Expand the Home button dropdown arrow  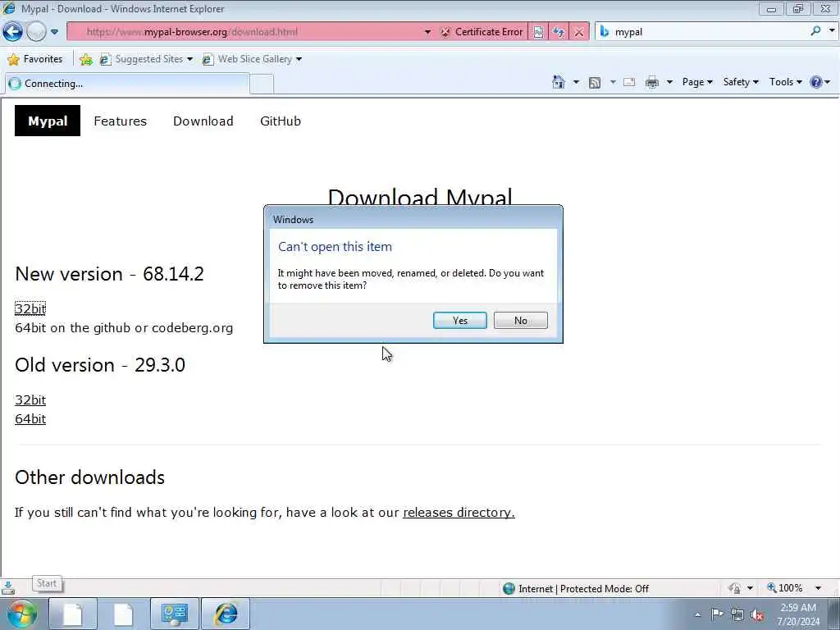(x=576, y=82)
